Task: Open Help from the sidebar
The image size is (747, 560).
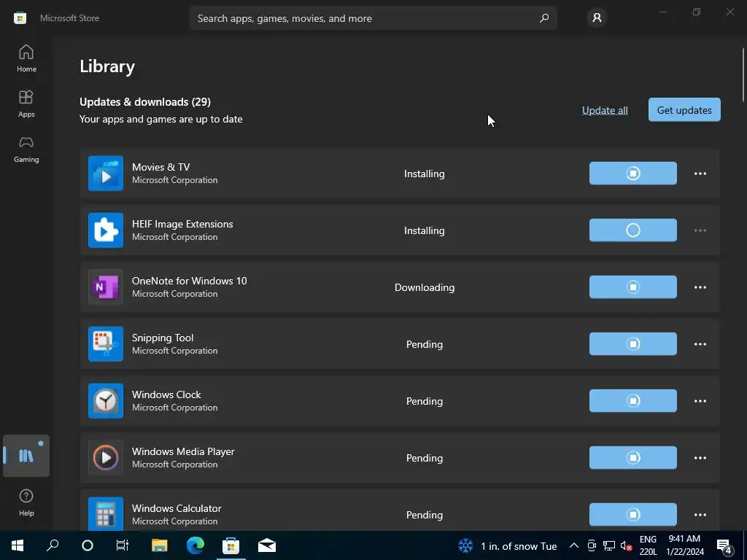Action: [x=26, y=502]
